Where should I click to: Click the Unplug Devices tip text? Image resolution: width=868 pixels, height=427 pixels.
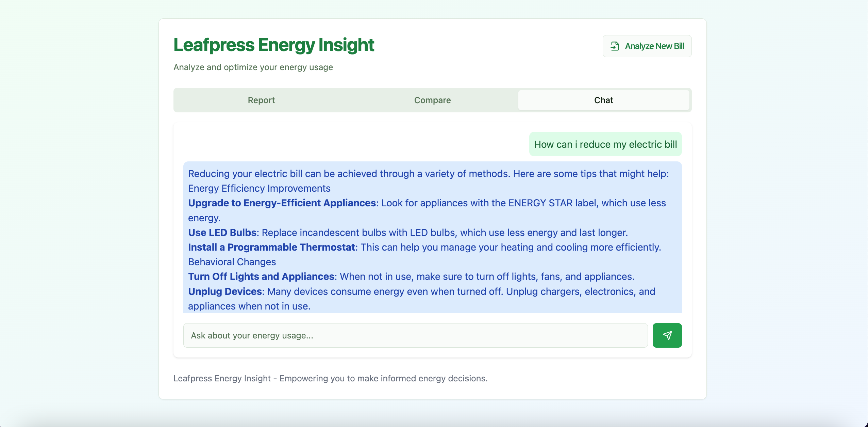point(225,291)
